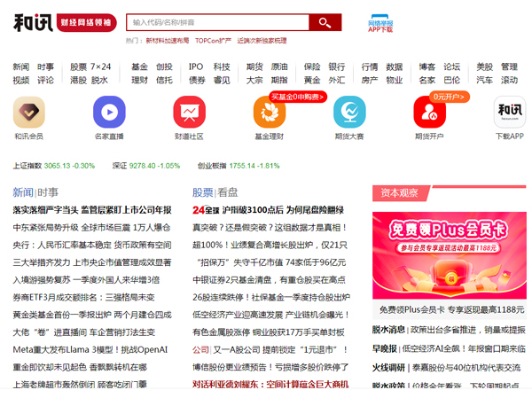This screenshot has width=532, height=398.
Task: Open the 新闻 nav item
Action: coord(21,66)
